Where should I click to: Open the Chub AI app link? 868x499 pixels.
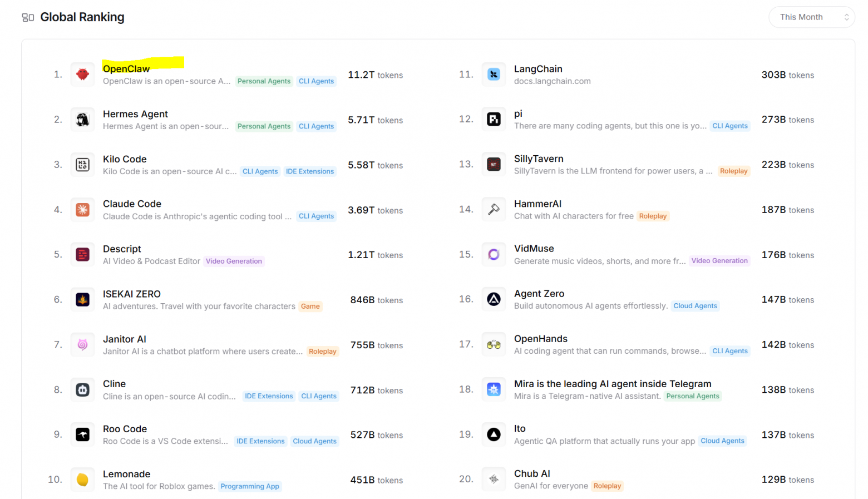point(532,473)
